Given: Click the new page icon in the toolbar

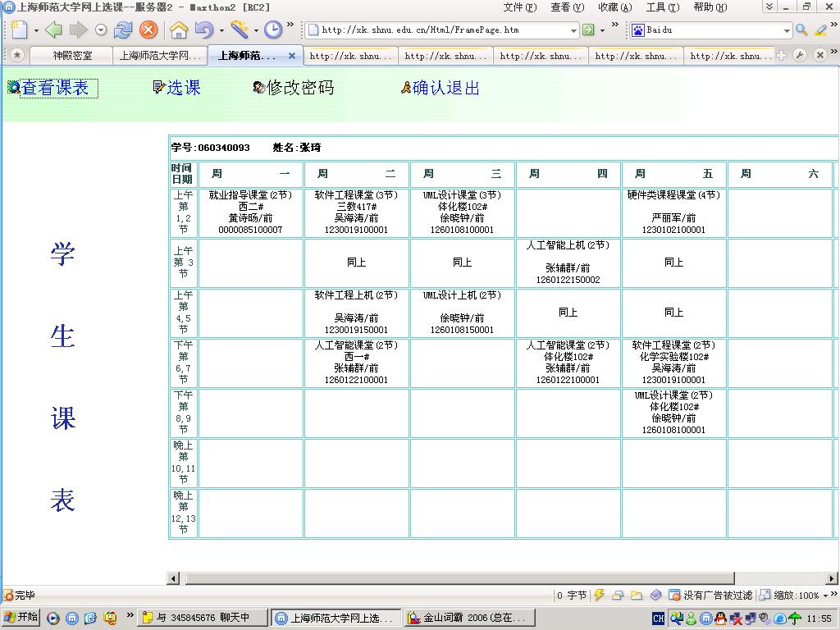Looking at the screenshot, I should click(19, 30).
